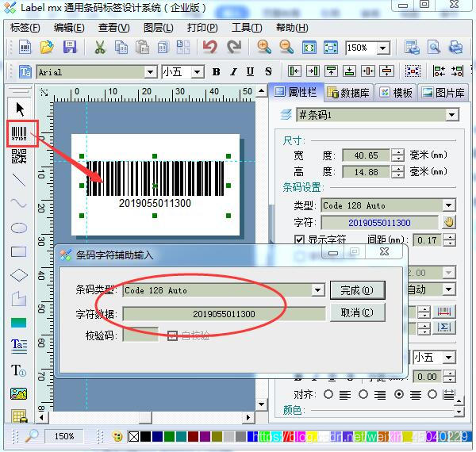Select right alignment radio button
The image size is (476, 452).
coord(363,394)
